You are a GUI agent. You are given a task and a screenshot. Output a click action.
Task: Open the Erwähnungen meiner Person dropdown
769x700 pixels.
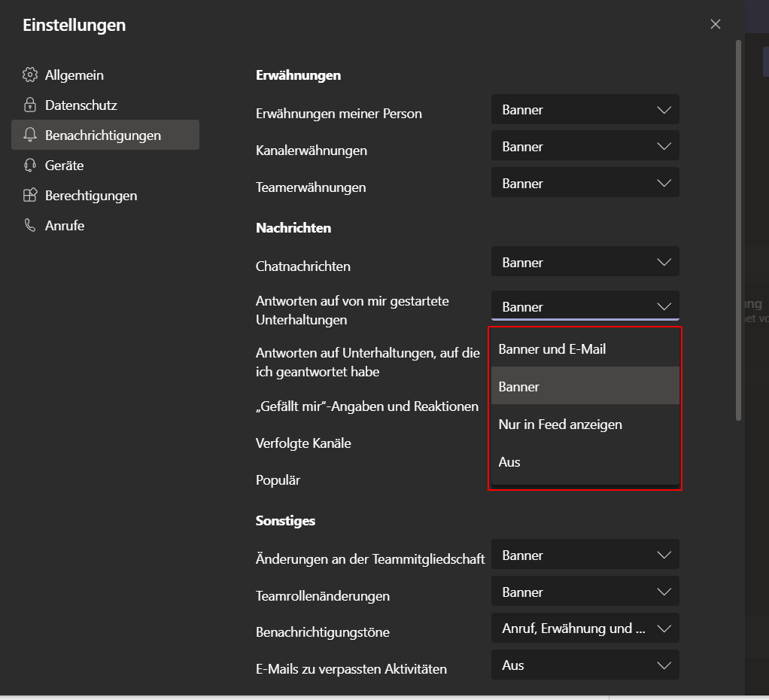point(585,109)
